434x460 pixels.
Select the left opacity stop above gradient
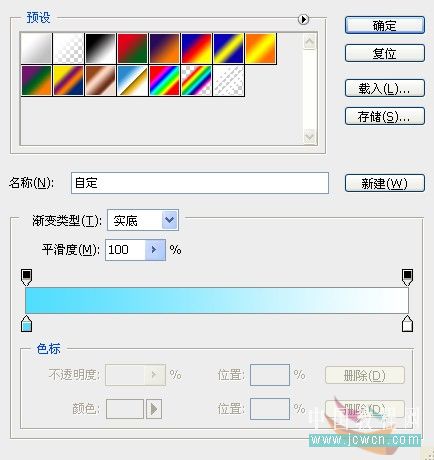(26, 278)
